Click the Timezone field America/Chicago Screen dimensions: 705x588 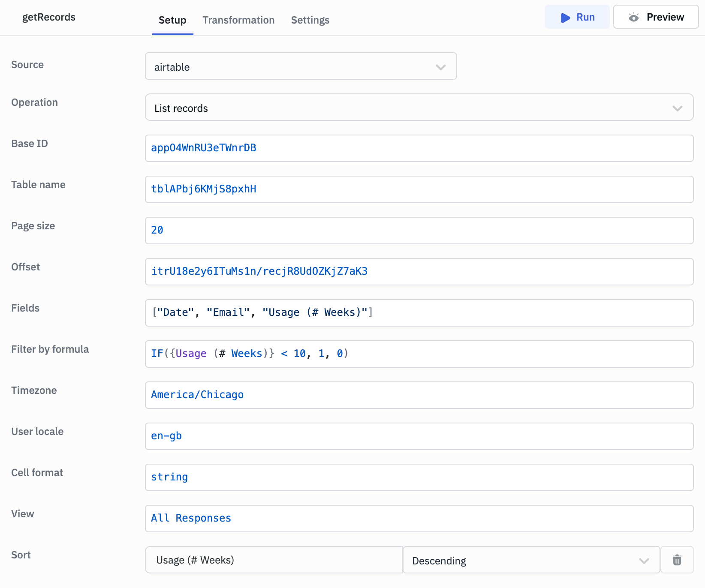(419, 395)
